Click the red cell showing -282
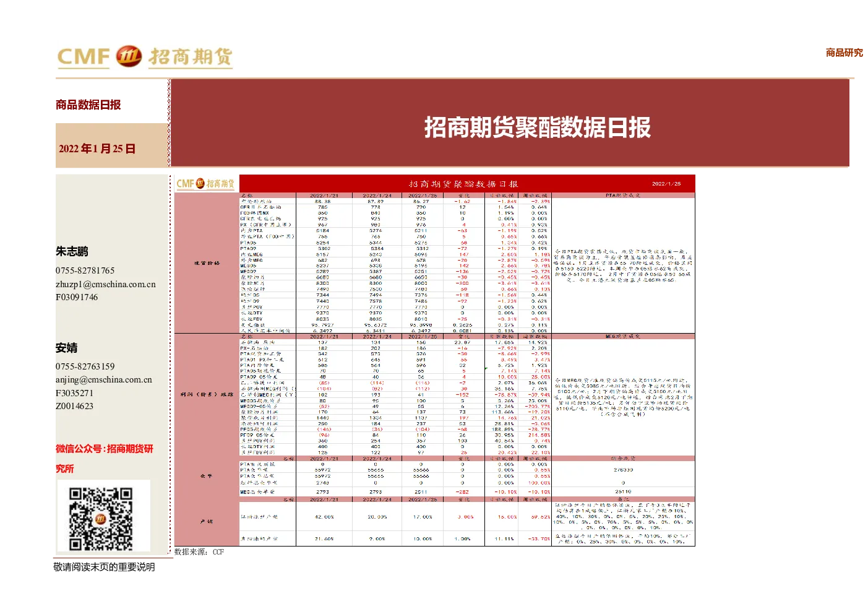This screenshot has width=868, height=614. [462, 491]
